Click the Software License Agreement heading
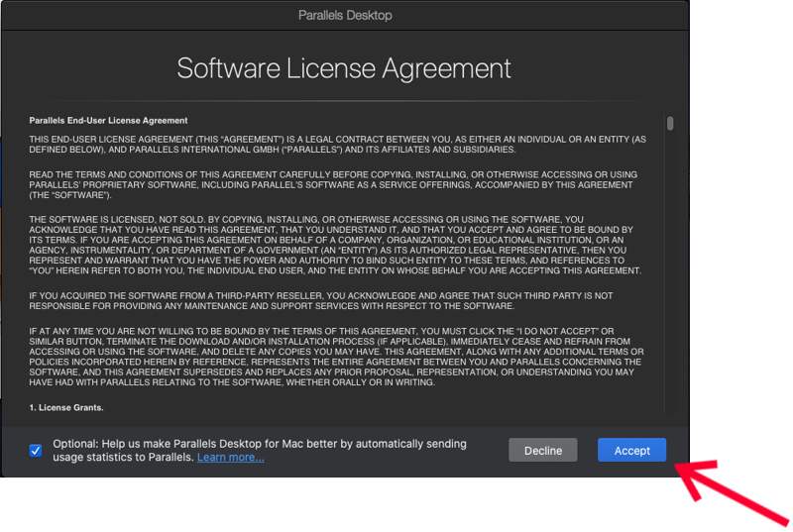The height and width of the screenshot is (532, 793). pos(344,68)
